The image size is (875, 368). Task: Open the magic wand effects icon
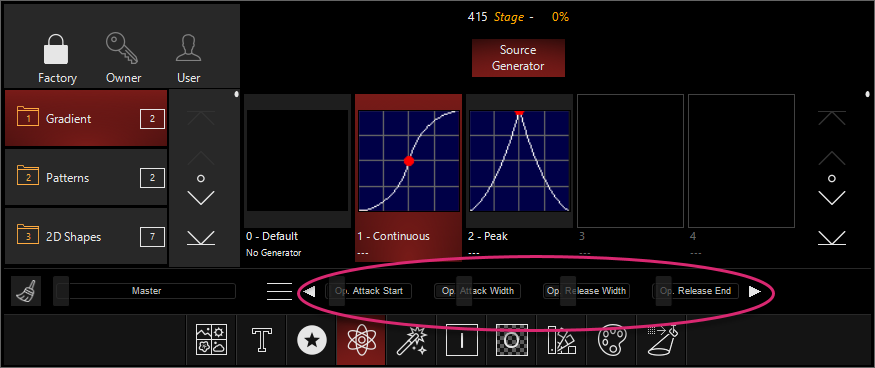pos(411,340)
